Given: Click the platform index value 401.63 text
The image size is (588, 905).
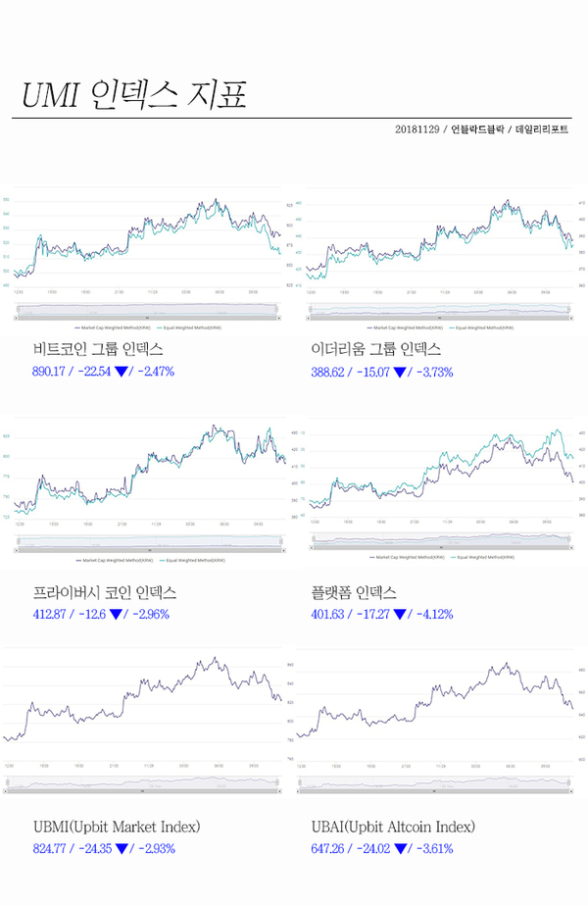Looking at the screenshot, I should pos(327,614).
